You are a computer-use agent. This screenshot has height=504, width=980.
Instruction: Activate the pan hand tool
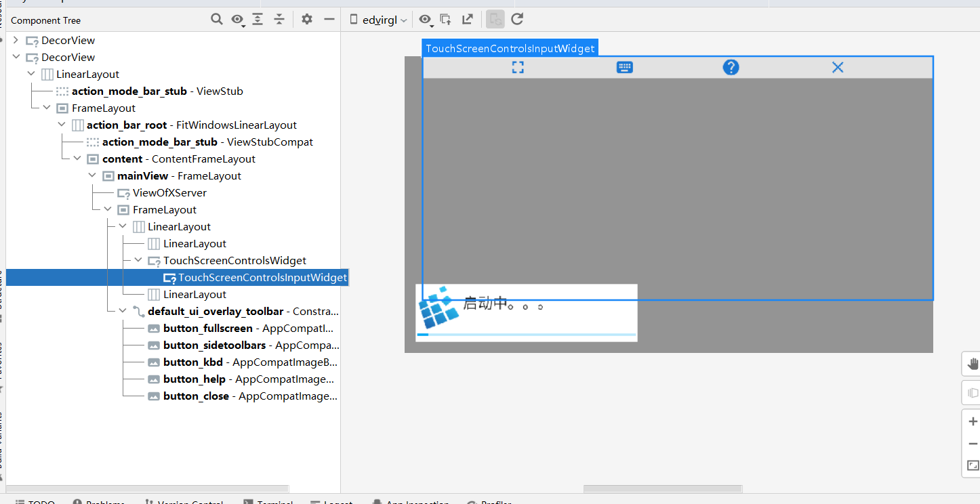(973, 364)
